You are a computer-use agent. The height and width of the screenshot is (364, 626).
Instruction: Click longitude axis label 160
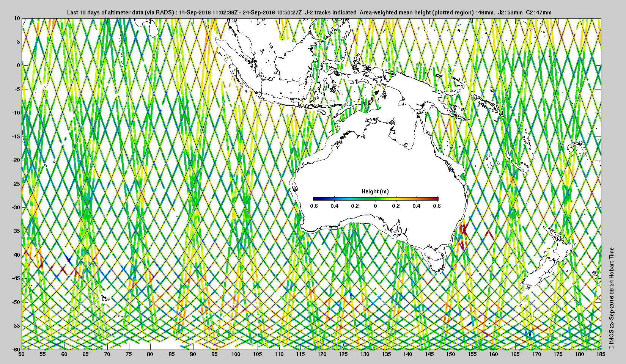click(x=494, y=355)
